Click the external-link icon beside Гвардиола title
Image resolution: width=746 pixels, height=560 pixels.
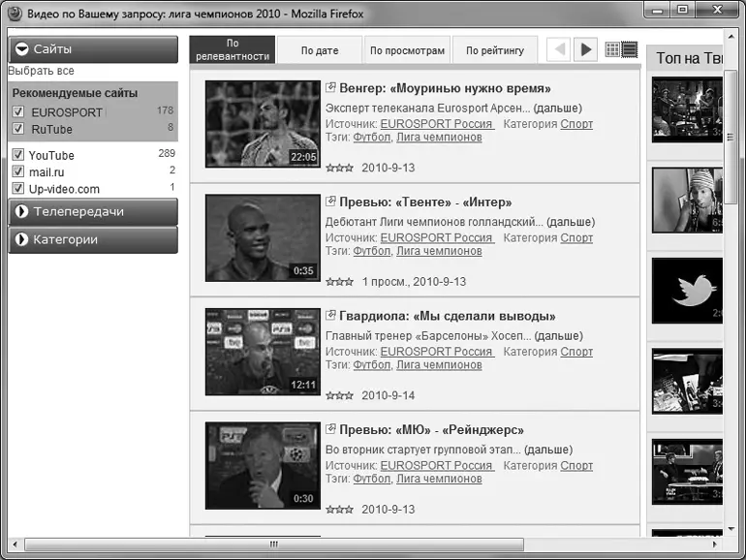click(330, 315)
